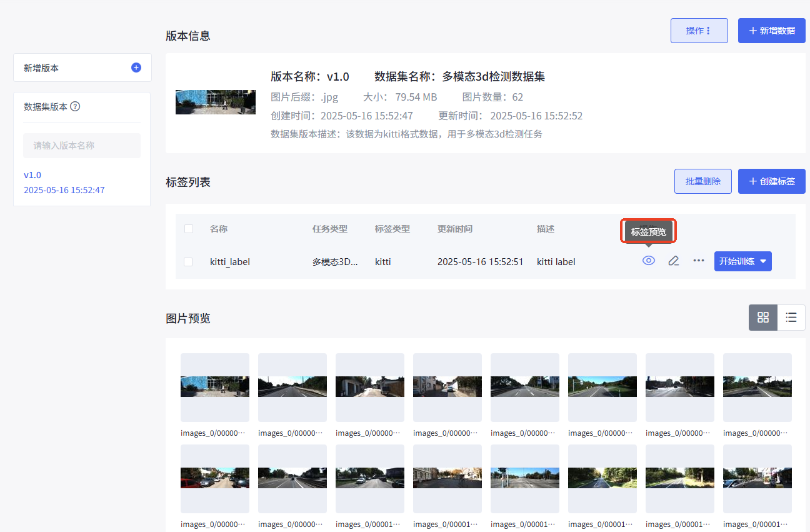810x532 pixels.
Task: Click the pencil edit icon for kitti_label
Action: point(673,261)
